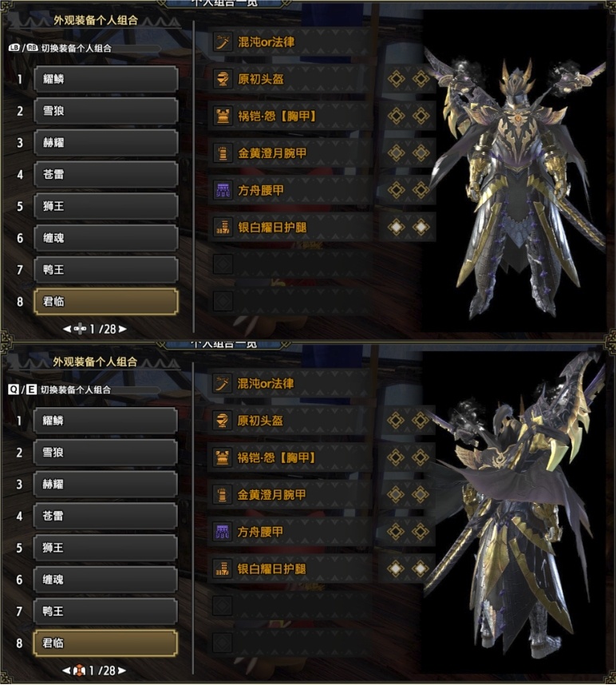Toggle first white diamond pigment slot of 银白耀日护腿 upper panel
This screenshot has height=685, width=616.
(x=396, y=228)
